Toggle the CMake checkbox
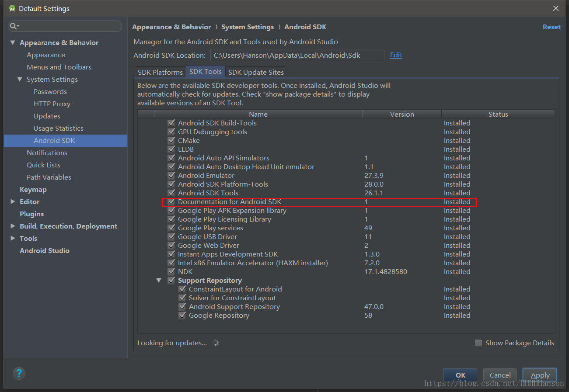 coord(171,140)
